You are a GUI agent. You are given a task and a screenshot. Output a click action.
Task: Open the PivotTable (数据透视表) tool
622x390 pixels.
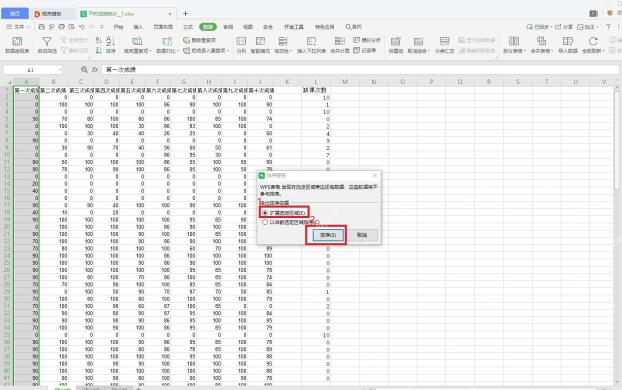[x=17, y=44]
